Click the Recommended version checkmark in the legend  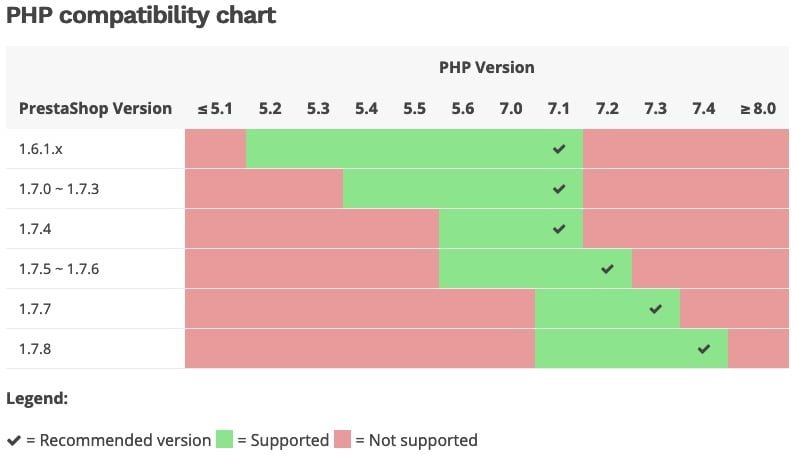[x=14, y=440]
